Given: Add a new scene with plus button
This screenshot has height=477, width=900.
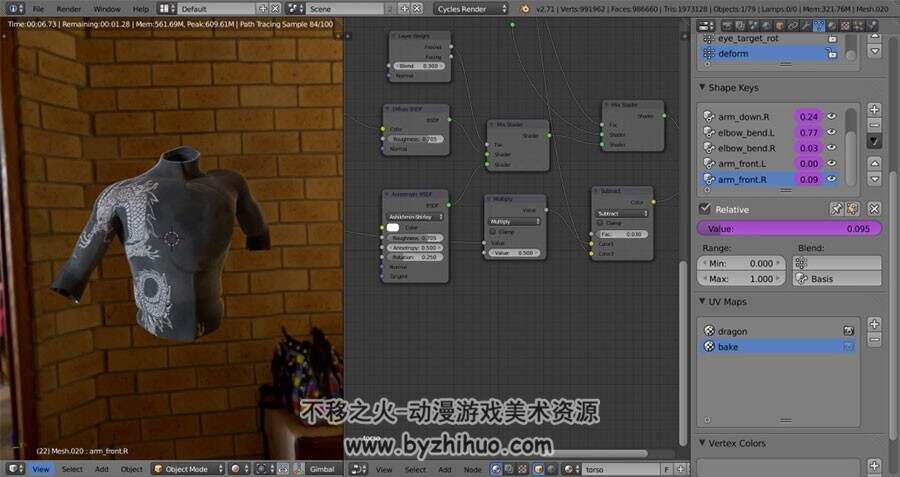Looking at the screenshot, I should [x=405, y=9].
